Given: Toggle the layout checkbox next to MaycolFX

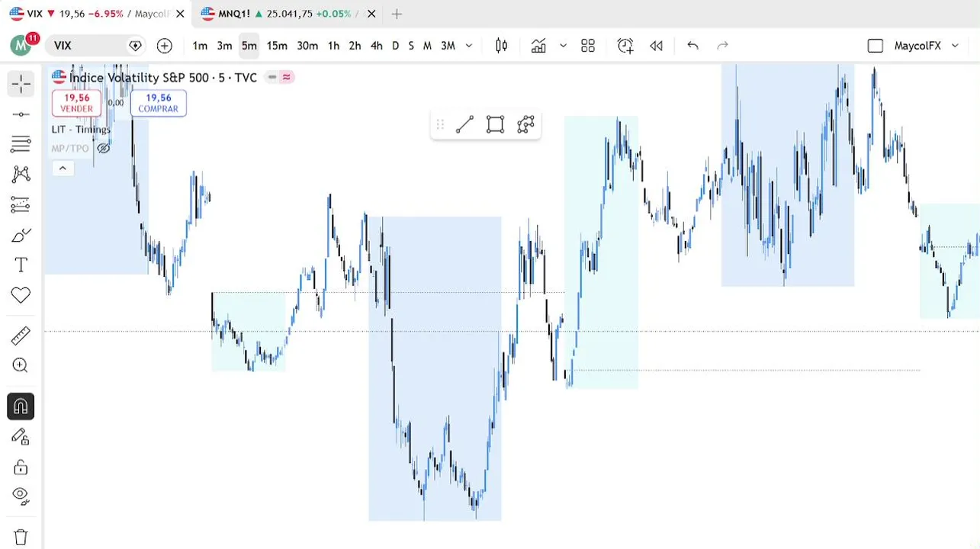Looking at the screenshot, I should pos(876,46).
